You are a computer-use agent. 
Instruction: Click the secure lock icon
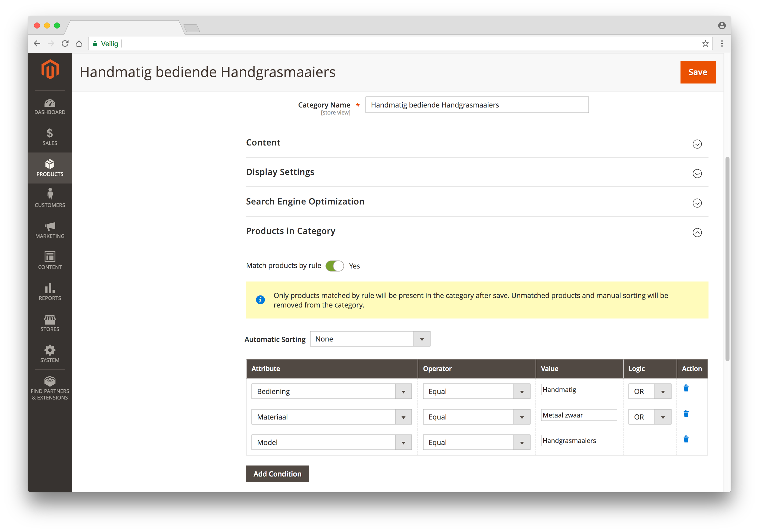(95, 44)
